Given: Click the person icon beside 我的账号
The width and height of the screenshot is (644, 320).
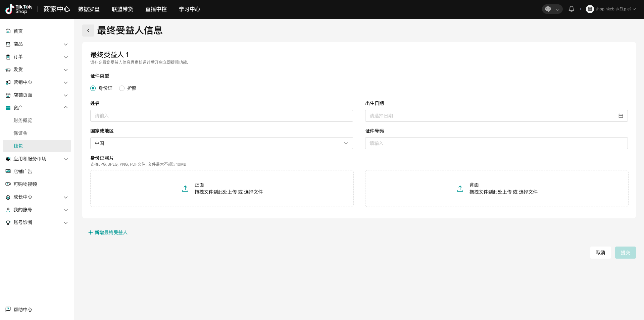Looking at the screenshot, I should pos(8,210).
